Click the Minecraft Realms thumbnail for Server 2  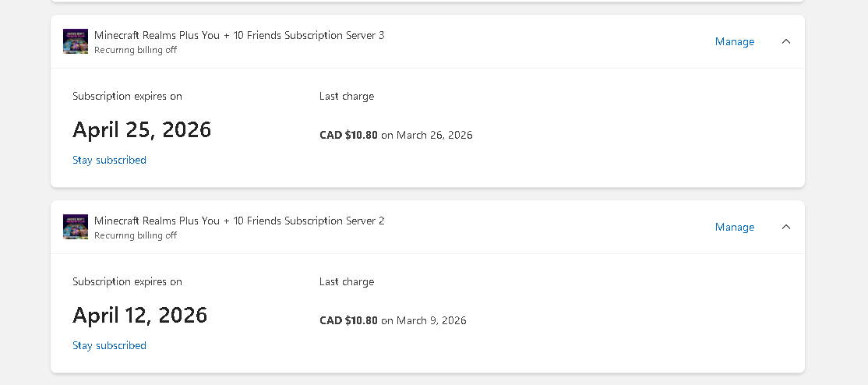(76, 227)
